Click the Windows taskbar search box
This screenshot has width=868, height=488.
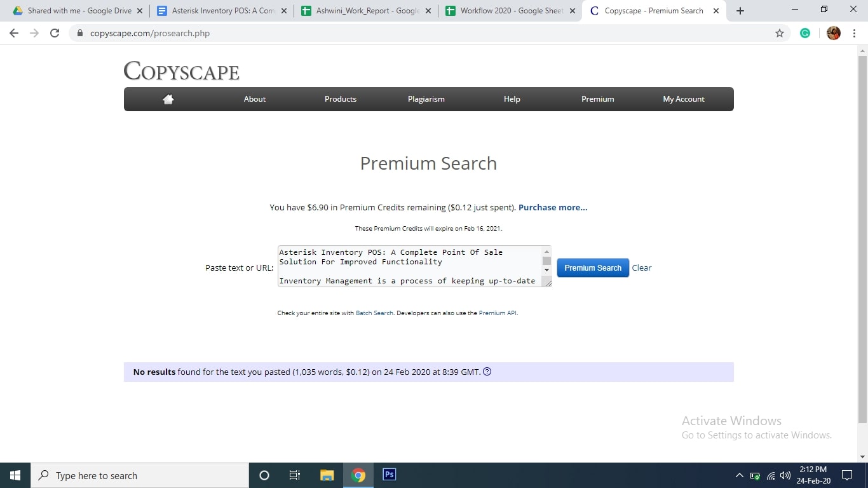click(x=140, y=475)
